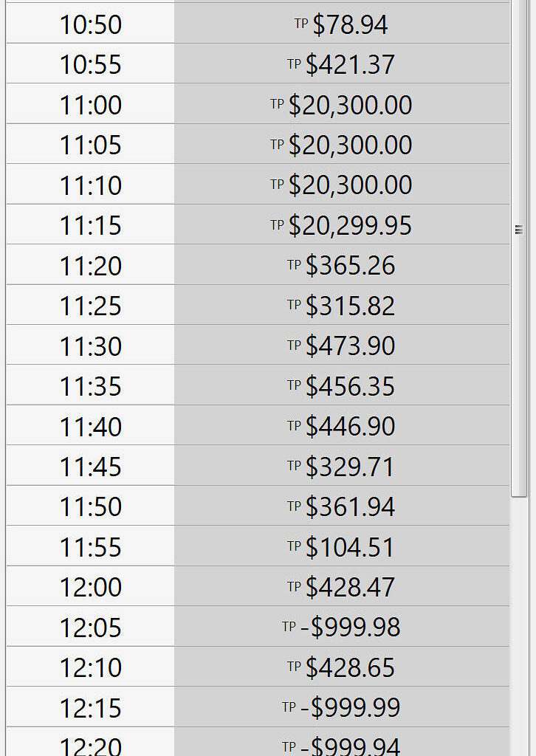Click the $329.71 price value

(x=350, y=467)
